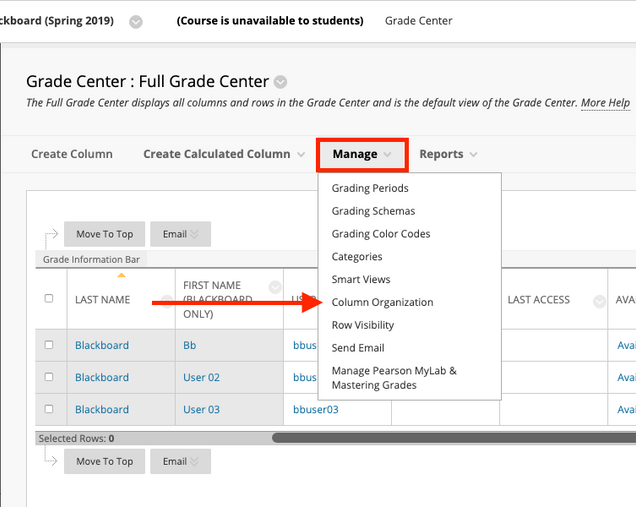Tick the select-all checkbox in header row
This screenshot has width=636, height=507.
click(x=50, y=299)
